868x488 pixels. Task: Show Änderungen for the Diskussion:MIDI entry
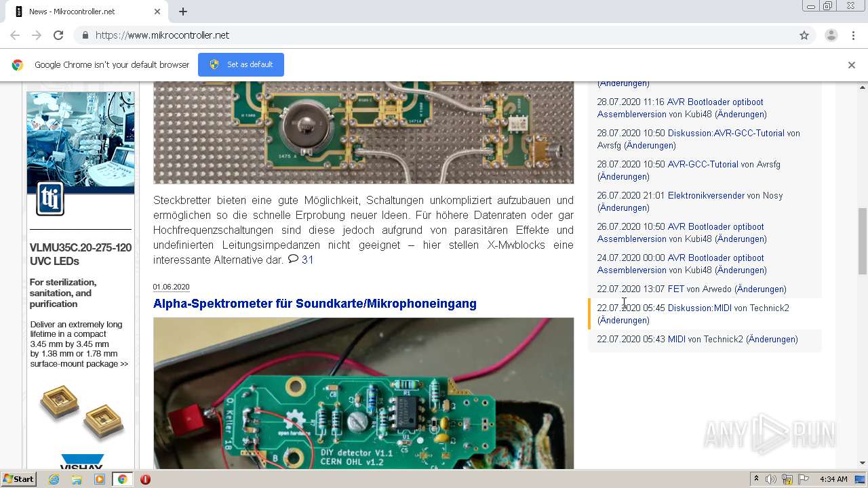point(623,320)
